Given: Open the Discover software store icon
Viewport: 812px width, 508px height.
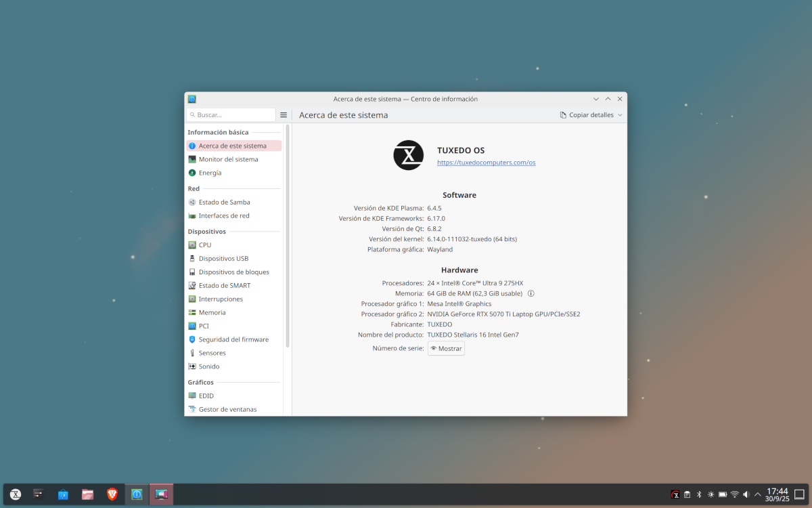Looking at the screenshot, I should coord(63,494).
